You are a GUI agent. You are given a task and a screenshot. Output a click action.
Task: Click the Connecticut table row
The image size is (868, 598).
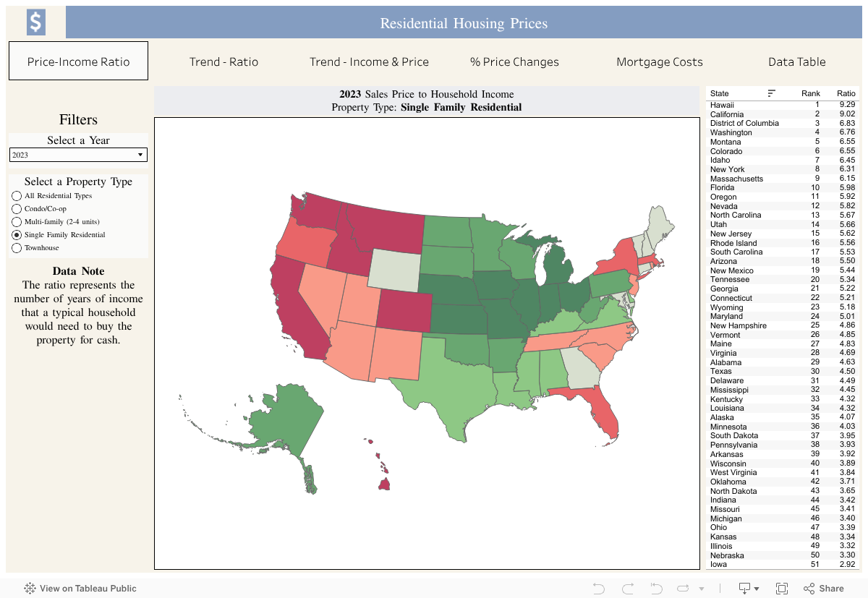(x=783, y=298)
